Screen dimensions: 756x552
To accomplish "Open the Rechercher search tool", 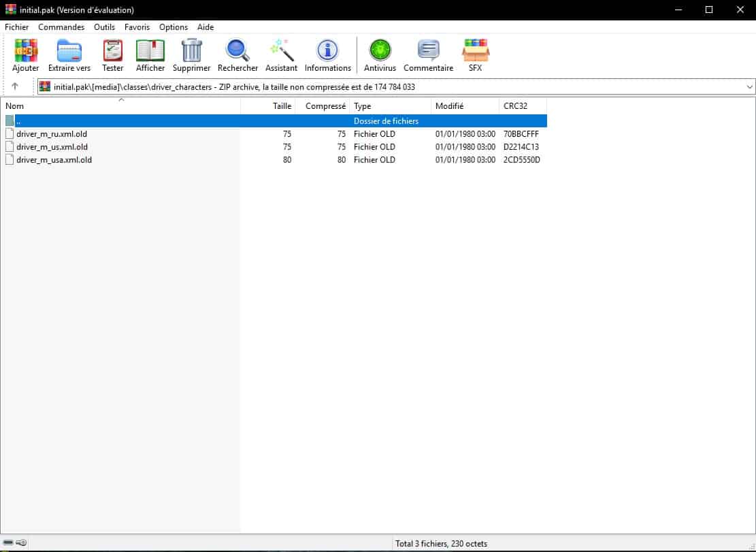I will pos(237,54).
